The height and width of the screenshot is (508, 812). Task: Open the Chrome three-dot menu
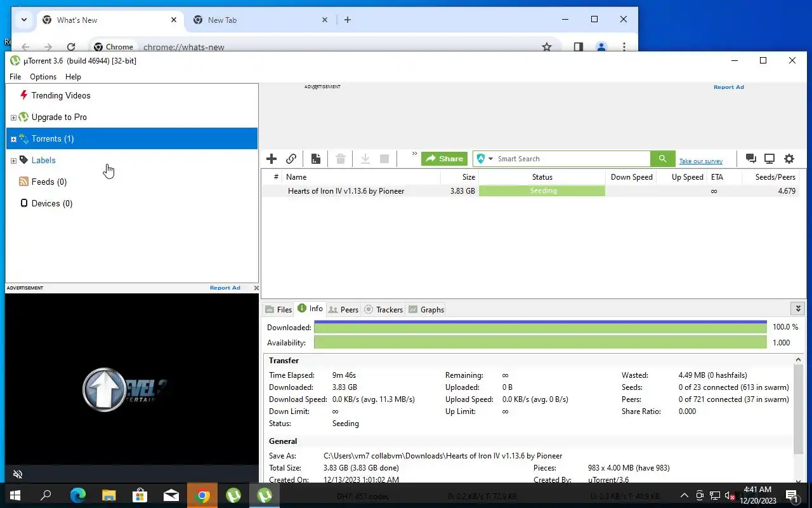624,47
